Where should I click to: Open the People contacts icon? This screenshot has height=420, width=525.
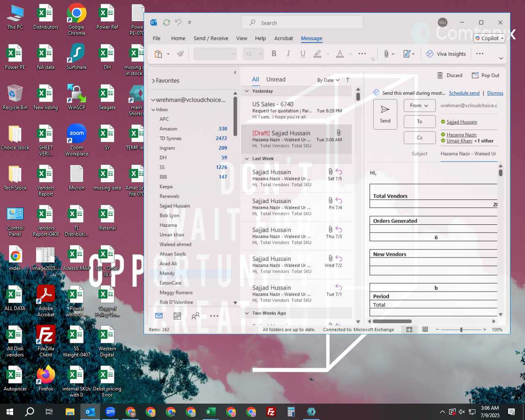[x=196, y=316]
